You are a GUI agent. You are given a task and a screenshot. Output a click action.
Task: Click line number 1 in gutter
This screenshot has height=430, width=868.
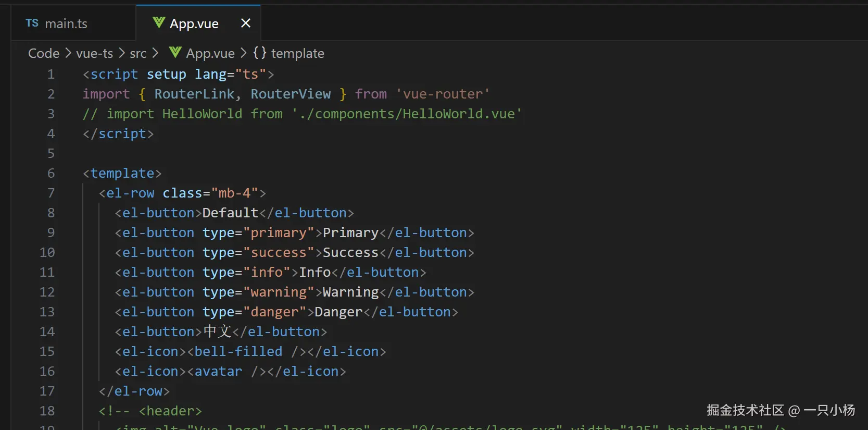51,74
